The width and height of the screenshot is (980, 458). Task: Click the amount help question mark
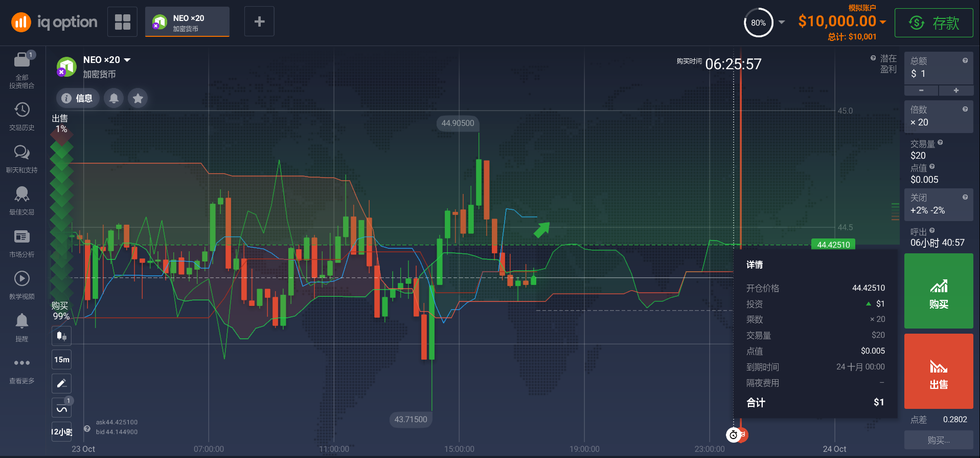pos(965,60)
